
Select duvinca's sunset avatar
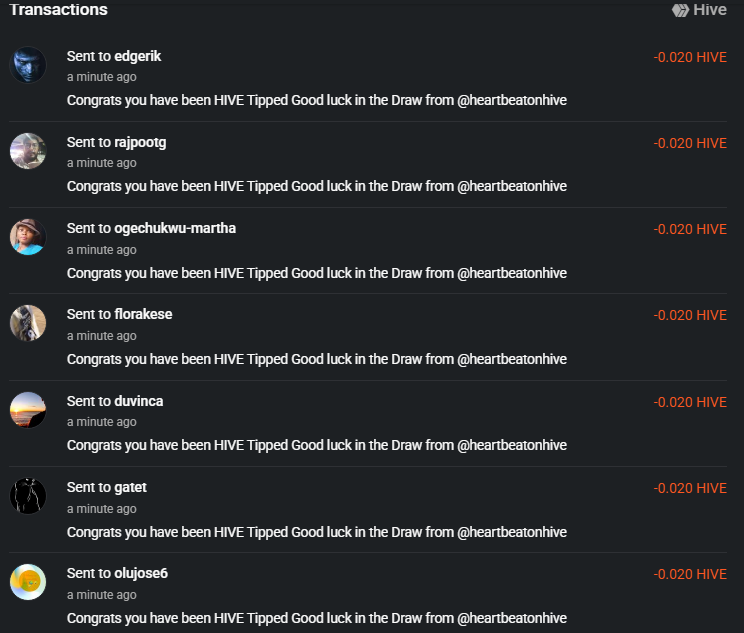[28, 410]
